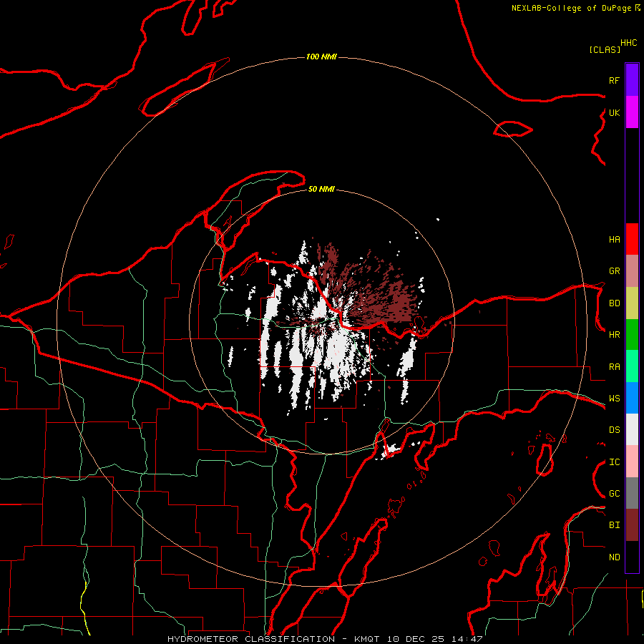
Task: Click the BD legend label
Action: point(614,303)
